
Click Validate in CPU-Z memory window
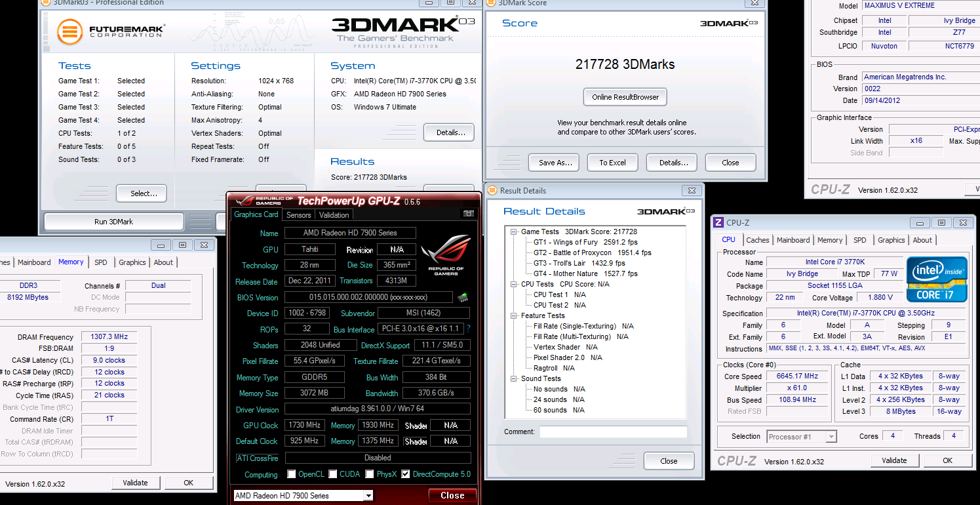(x=135, y=483)
